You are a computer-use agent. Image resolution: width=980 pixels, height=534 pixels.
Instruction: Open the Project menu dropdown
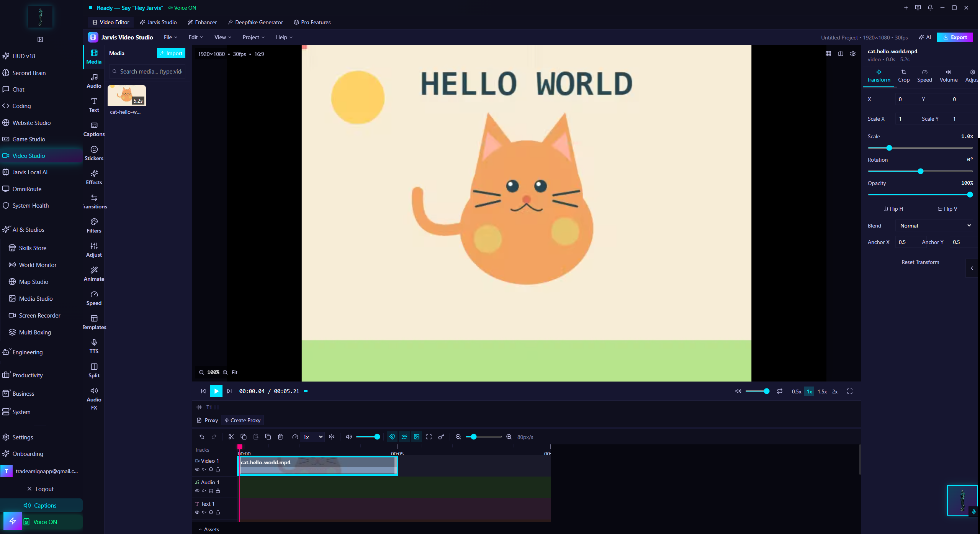(254, 37)
